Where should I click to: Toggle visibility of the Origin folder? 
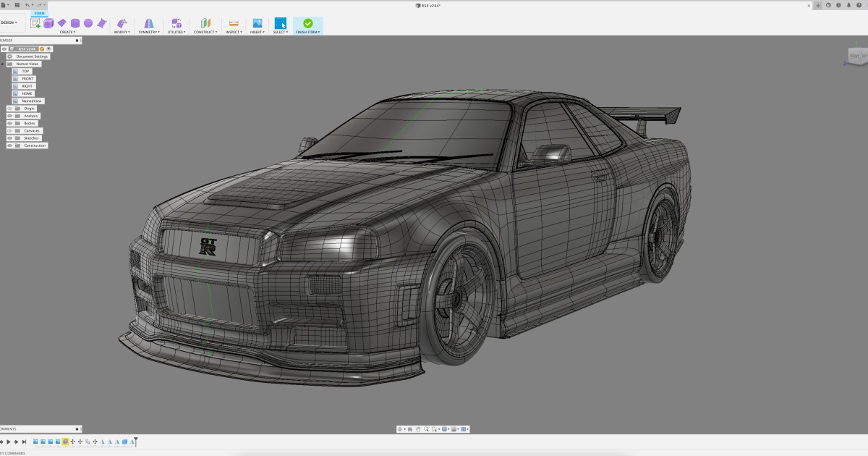coord(9,109)
